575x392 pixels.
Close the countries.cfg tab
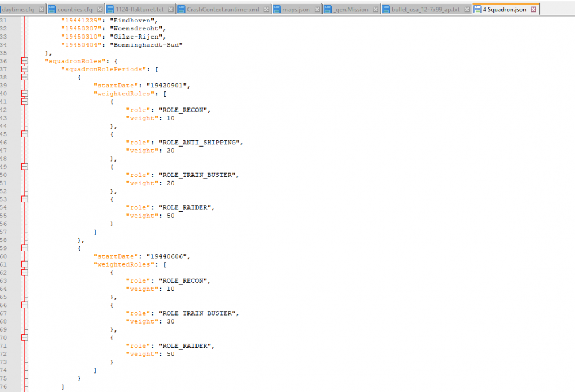99,10
